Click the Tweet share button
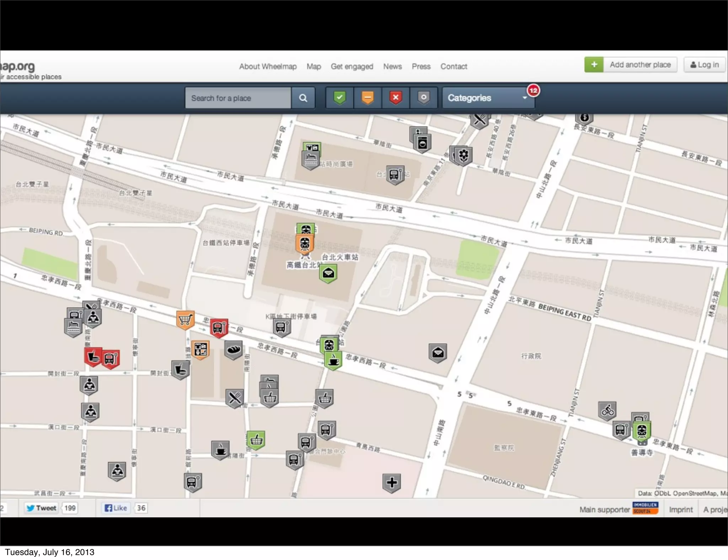The height and width of the screenshot is (560, 728). point(42,508)
